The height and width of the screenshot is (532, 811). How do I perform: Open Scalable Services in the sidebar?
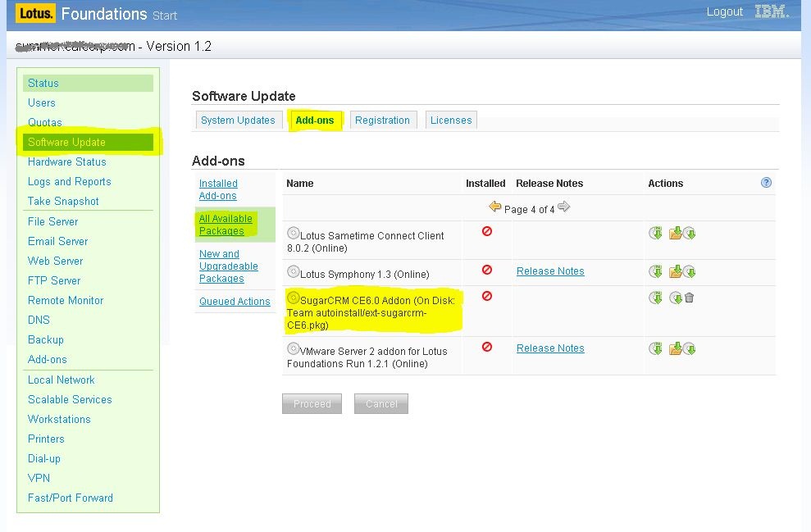point(70,400)
